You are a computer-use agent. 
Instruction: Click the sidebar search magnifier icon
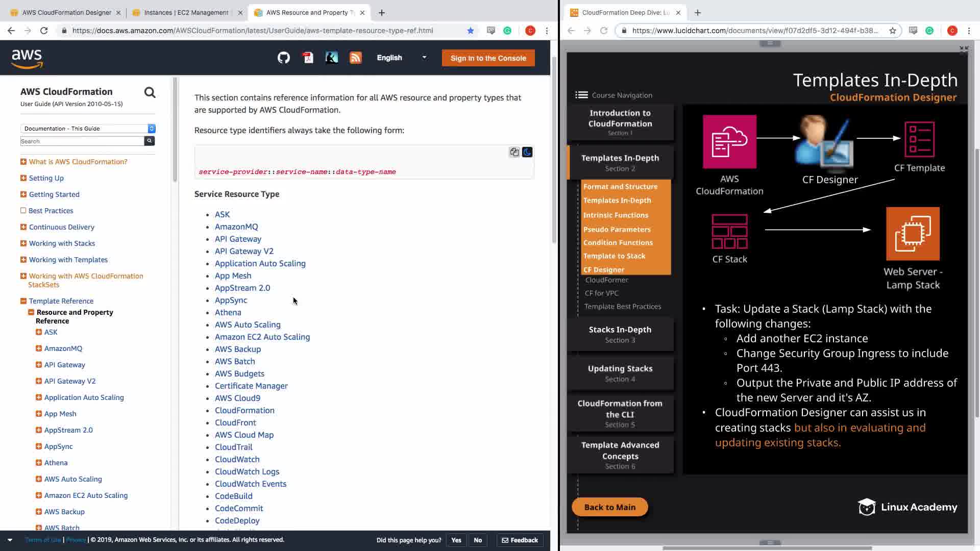[x=150, y=92]
